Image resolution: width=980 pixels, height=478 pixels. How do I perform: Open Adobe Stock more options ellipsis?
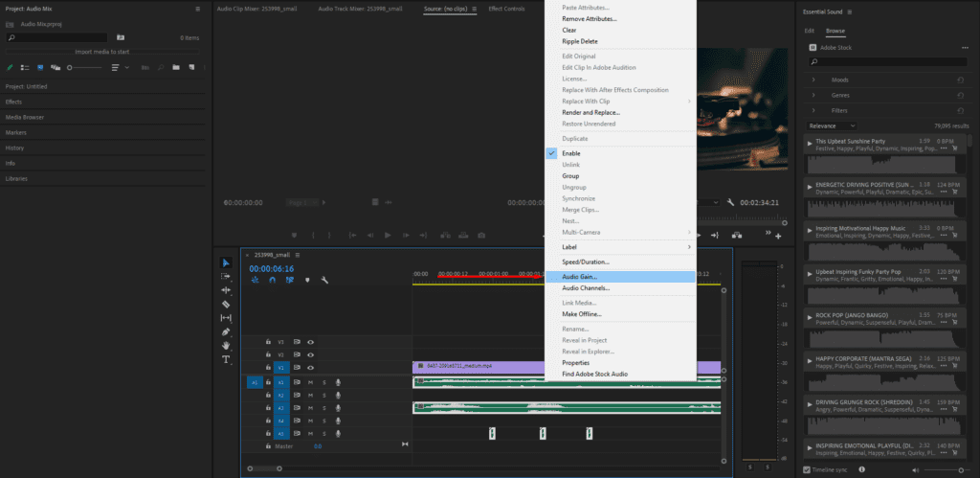pos(965,48)
